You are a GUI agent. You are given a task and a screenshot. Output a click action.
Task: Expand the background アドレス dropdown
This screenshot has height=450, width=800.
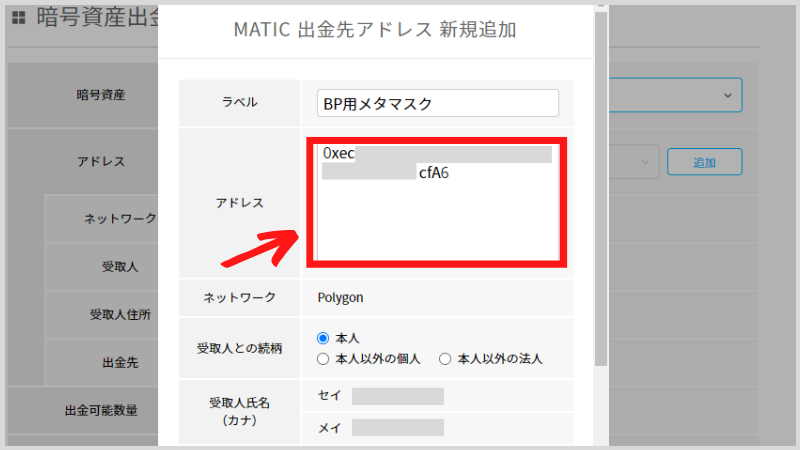[645, 162]
